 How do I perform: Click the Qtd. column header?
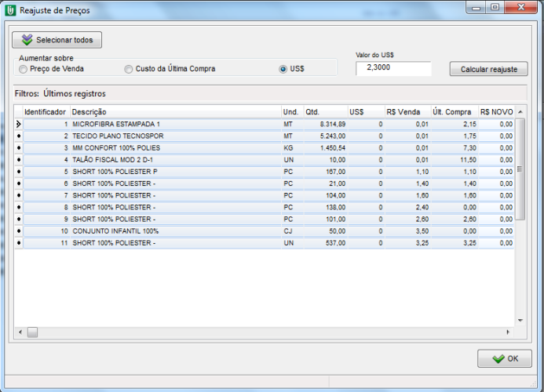click(324, 112)
